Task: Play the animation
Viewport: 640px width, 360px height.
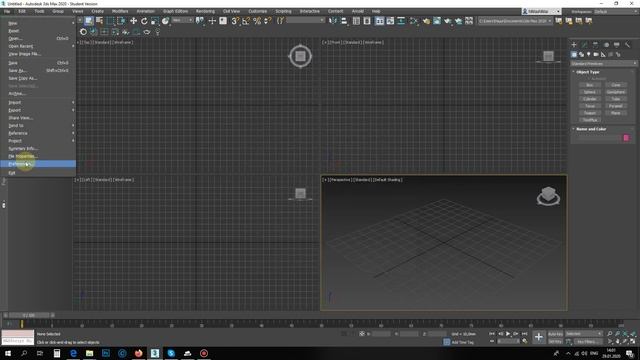Action: click(508, 334)
